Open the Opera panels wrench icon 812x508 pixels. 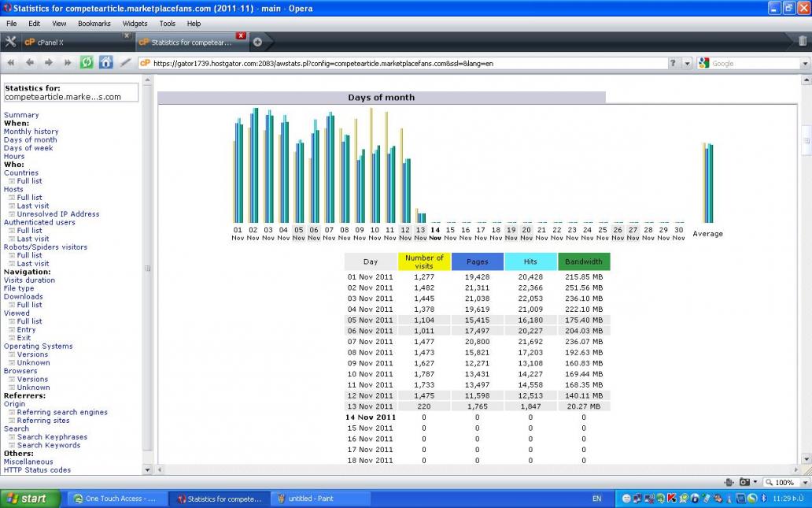click(10, 42)
